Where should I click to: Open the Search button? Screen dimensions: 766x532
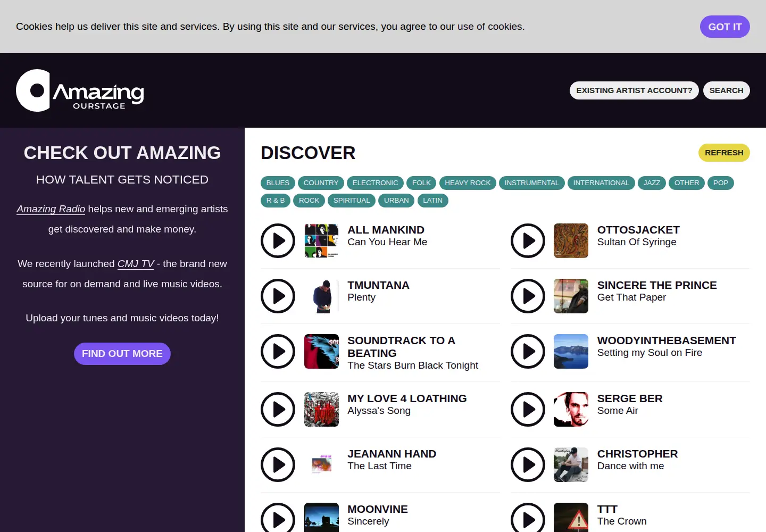click(x=726, y=90)
